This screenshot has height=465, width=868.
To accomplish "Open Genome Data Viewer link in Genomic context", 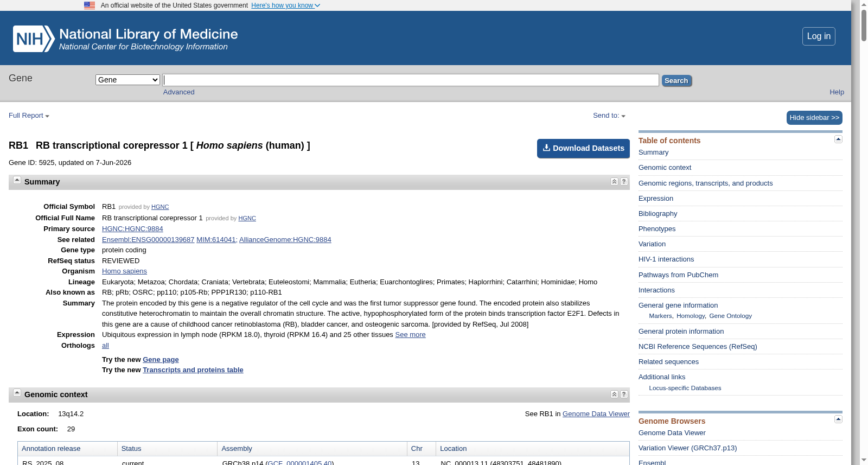I will click(x=596, y=414).
